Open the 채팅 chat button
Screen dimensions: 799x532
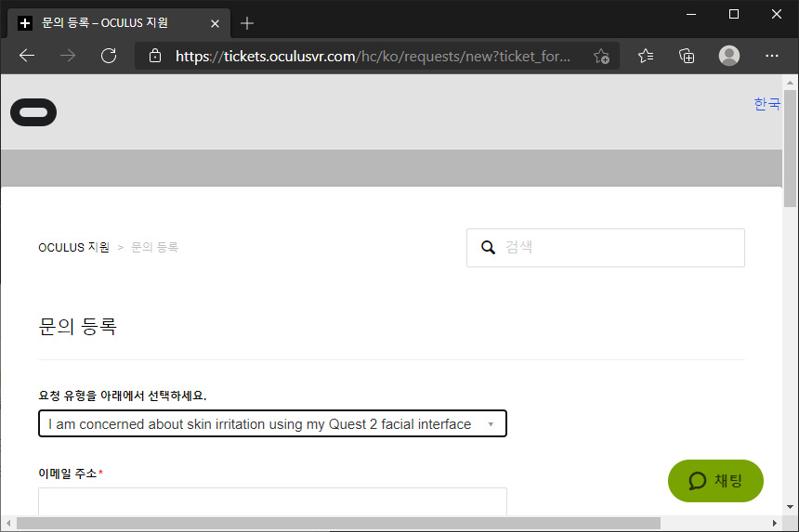715,481
